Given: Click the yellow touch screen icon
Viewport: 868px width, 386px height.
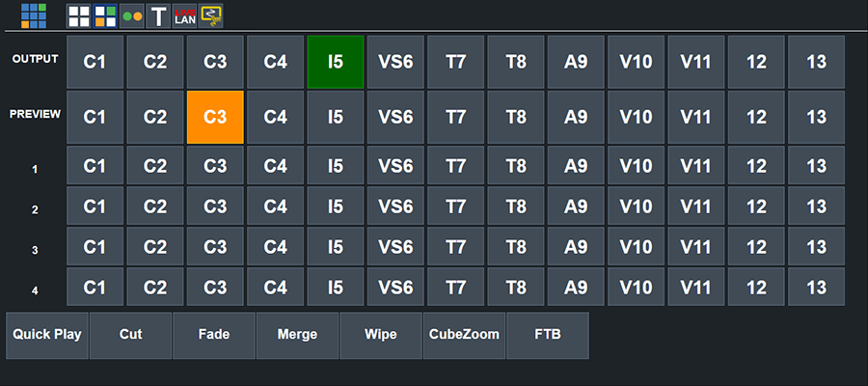Looking at the screenshot, I should point(211,15).
